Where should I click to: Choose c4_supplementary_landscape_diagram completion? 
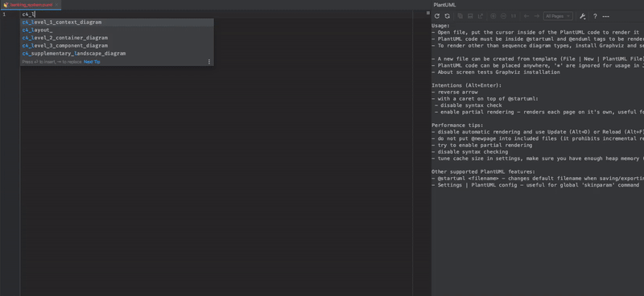click(117, 53)
